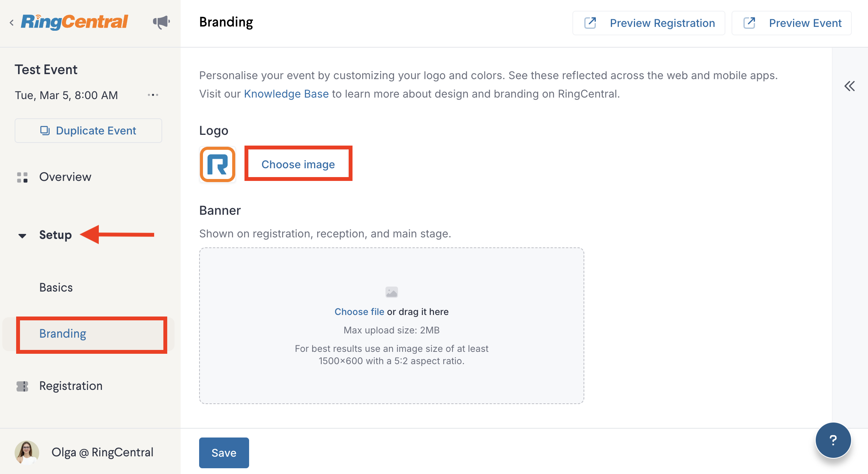868x474 pixels.
Task: Open the three-dot menu for Test Event
Action: [x=153, y=95]
